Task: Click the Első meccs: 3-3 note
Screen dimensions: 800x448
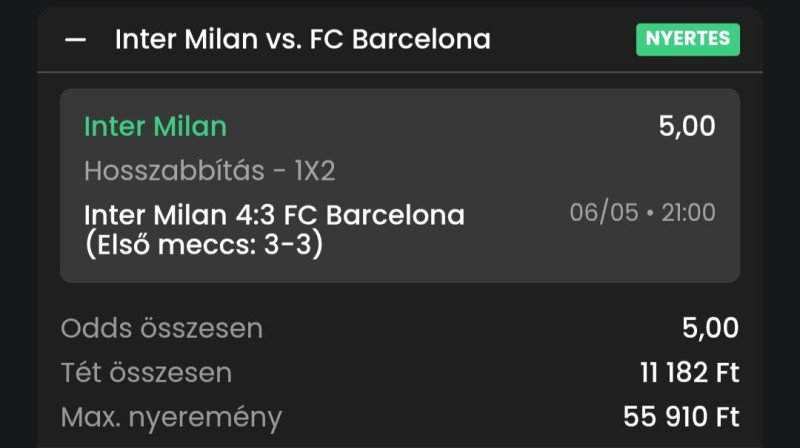Action: pyautogui.click(x=204, y=244)
